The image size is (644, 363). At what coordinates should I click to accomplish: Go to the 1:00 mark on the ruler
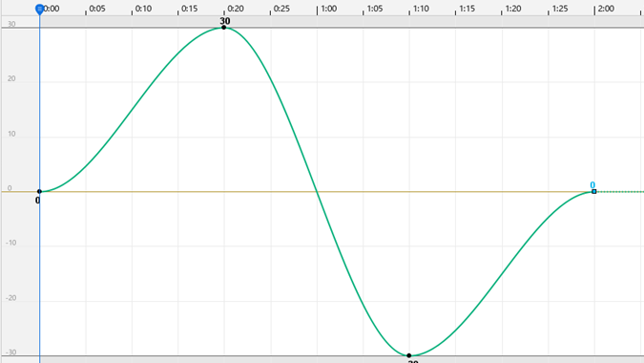tap(328, 9)
